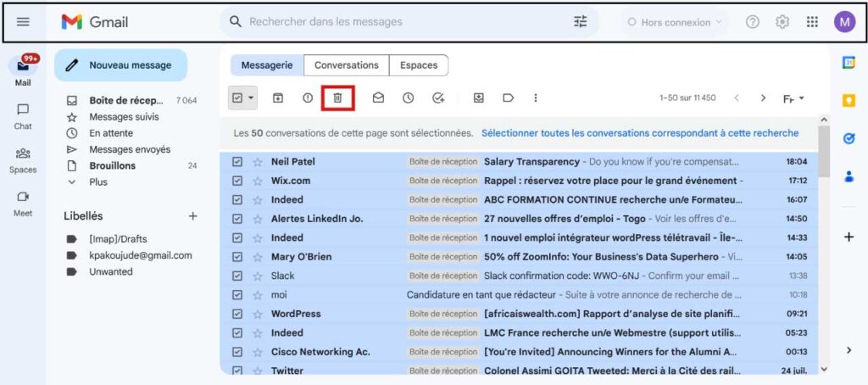Create new label with plus icon
Viewport: 868px width, 385px height.
point(192,216)
